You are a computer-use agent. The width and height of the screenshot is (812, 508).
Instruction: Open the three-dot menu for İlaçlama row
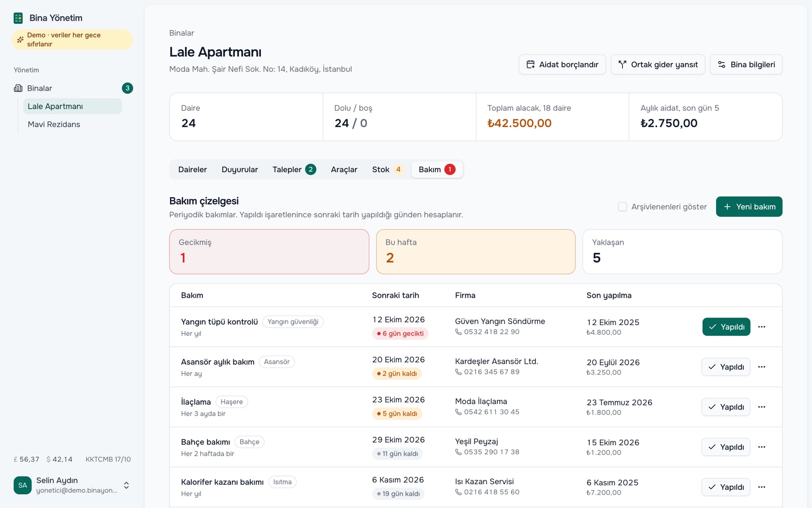pos(761,407)
